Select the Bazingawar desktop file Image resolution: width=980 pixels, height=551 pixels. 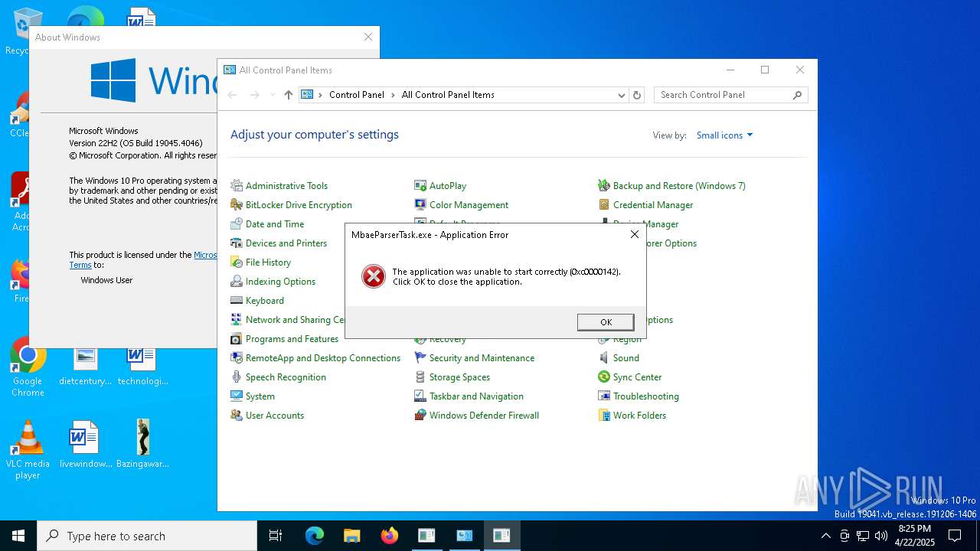tap(142, 445)
